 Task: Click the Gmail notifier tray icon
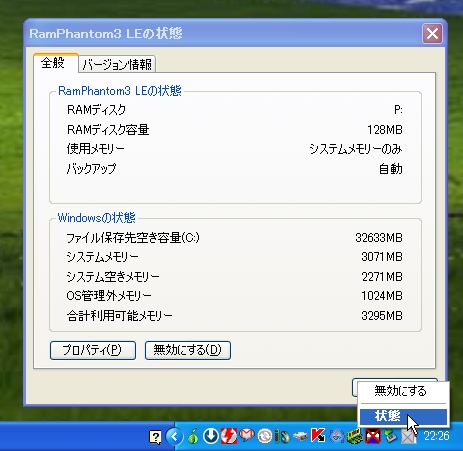click(x=247, y=436)
